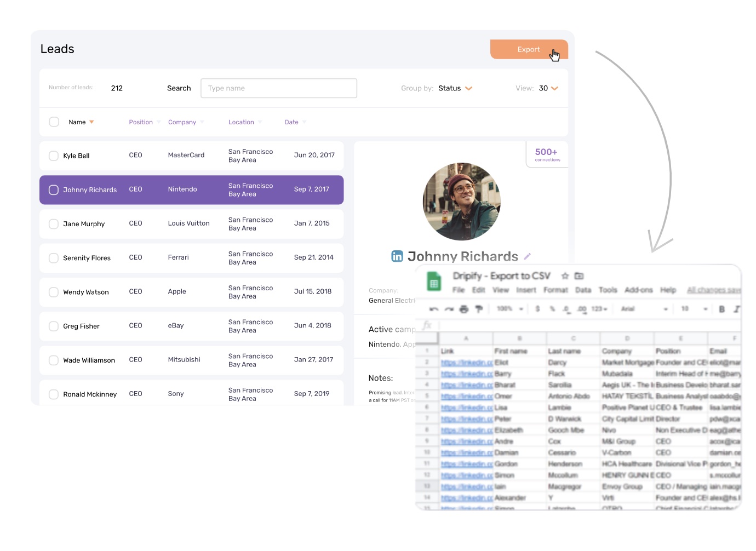Click Johnny Richards' profile photo
The image size is (756, 551).
(x=462, y=202)
